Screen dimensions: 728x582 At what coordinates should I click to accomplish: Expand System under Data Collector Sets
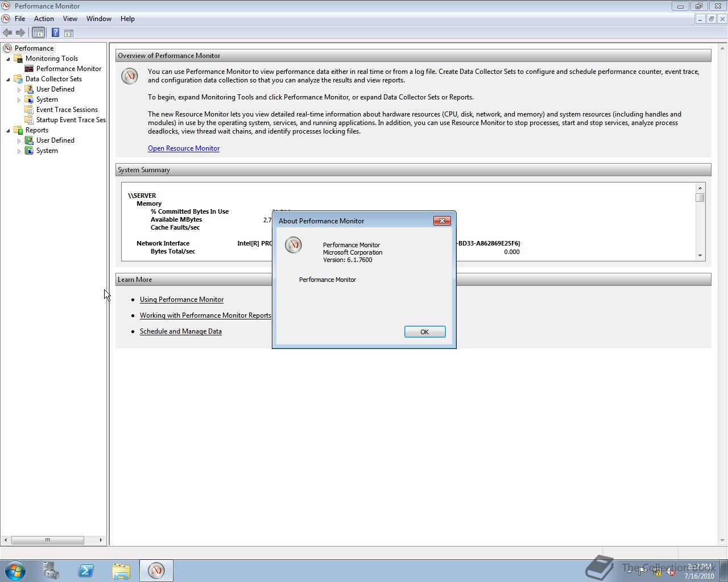pyautogui.click(x=19, y=100)
